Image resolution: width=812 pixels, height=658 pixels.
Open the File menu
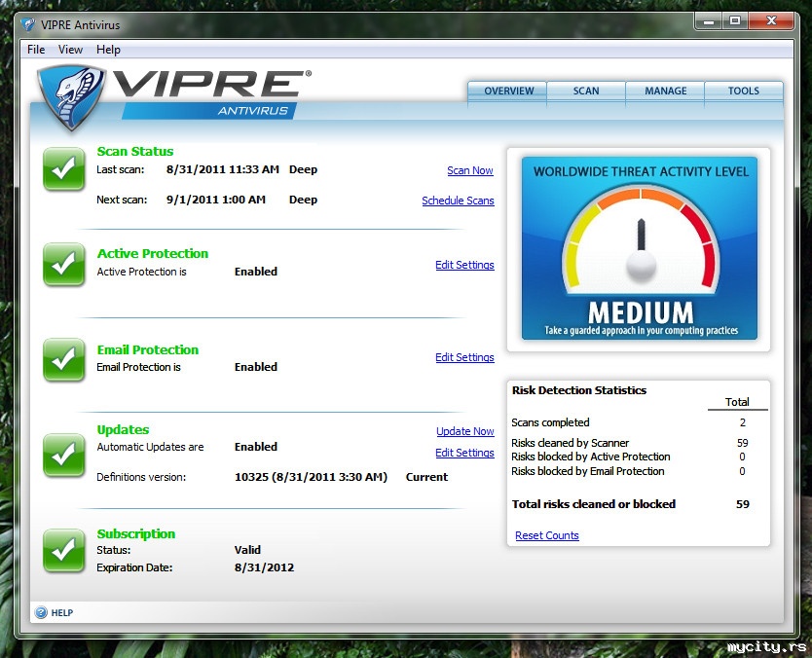pyautogui.click(x=36, y=50)
